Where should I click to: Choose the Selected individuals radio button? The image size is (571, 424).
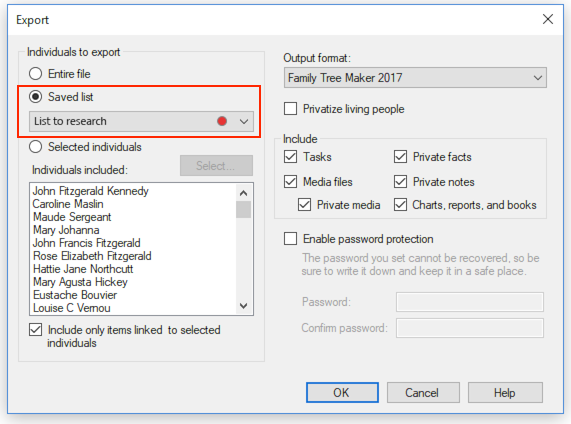click(x=35, y=147)
